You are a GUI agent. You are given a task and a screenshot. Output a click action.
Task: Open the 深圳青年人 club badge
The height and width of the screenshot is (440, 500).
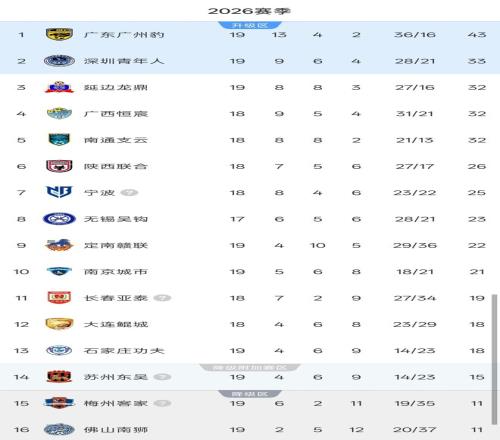[x=59, y=61]
